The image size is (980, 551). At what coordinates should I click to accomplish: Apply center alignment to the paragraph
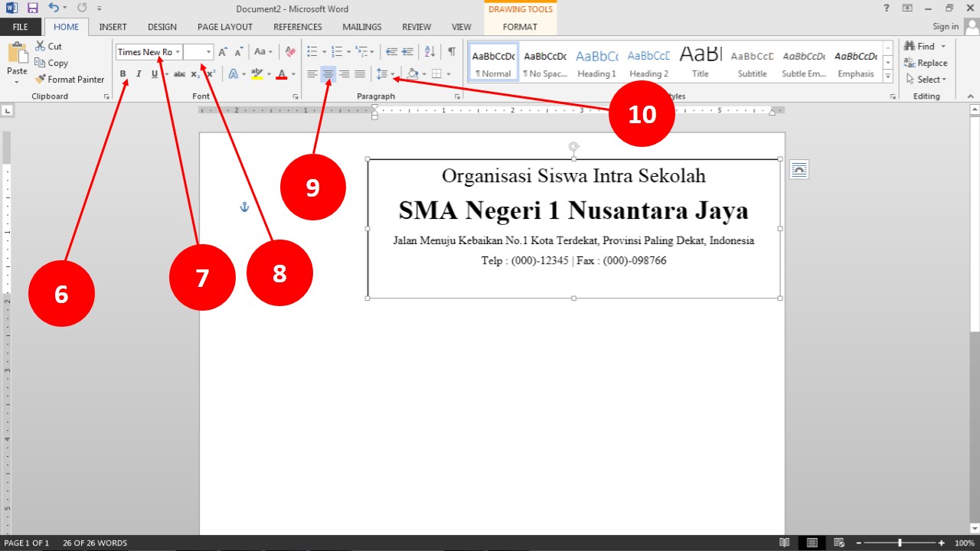(327, 74)
